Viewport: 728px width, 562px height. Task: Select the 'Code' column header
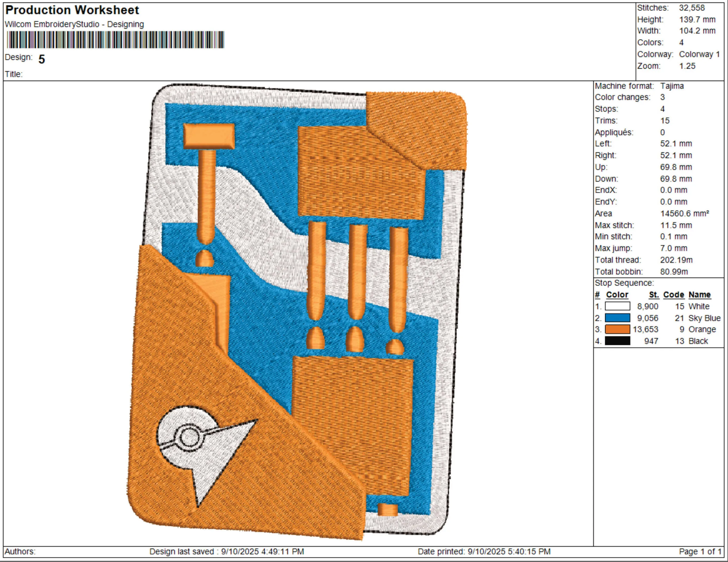click(x=674, y=294)
